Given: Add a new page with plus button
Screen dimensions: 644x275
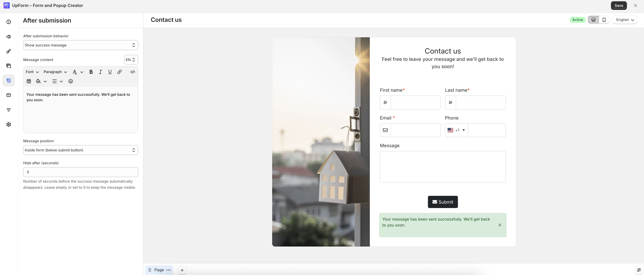Looking at the screenshot, I should [x=182, y=270].
